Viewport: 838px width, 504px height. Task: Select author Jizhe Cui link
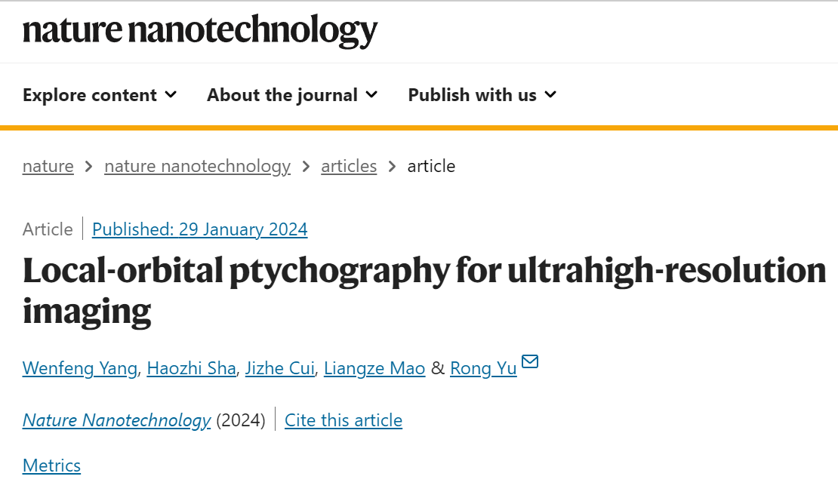pyautogui.click(x=279, y=368)
